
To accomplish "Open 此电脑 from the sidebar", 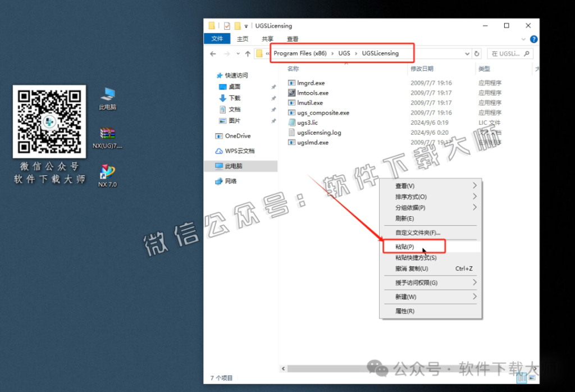I will click(234, 166).
